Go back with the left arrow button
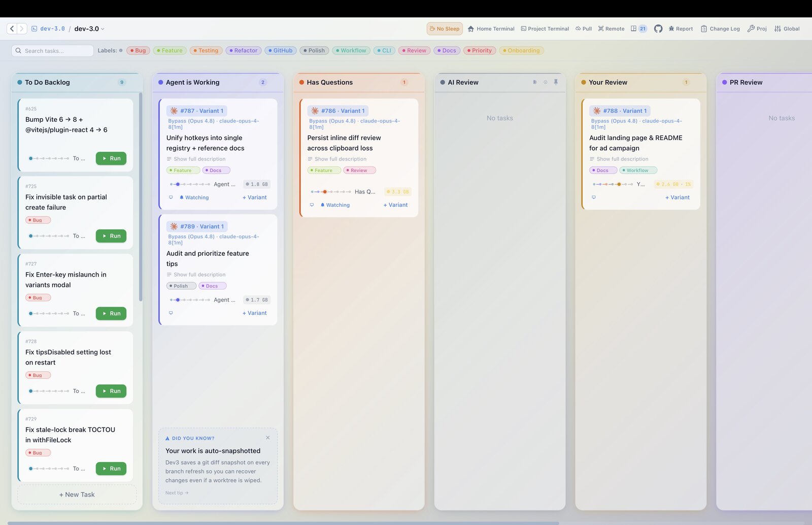 click(12, 29)
